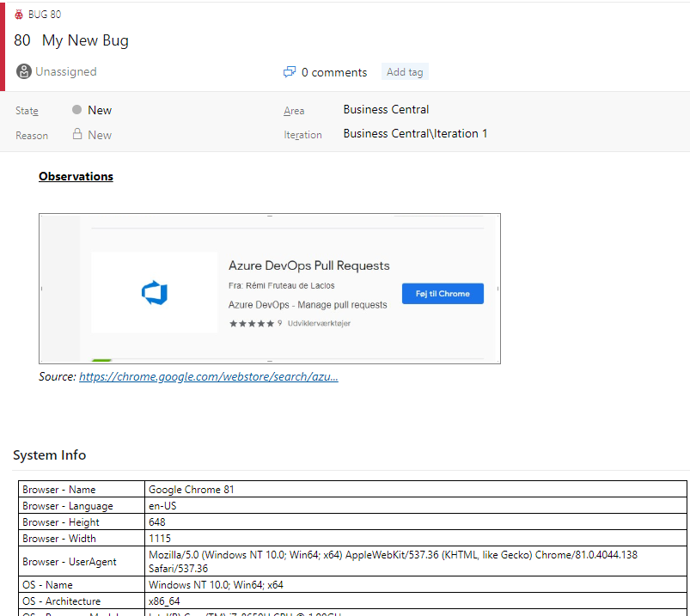
Task: Click the Observations heading text
Action: tap(76, 176)
